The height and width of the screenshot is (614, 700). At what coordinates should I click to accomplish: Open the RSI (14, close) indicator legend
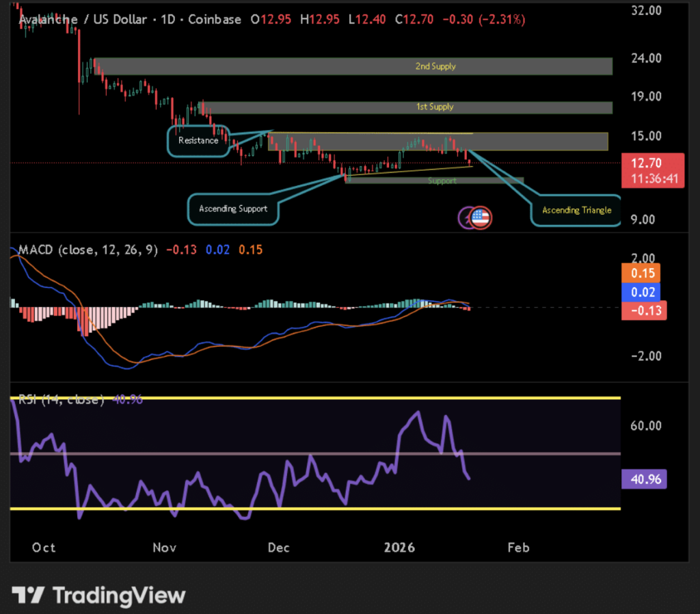click(x=60, y=400)
